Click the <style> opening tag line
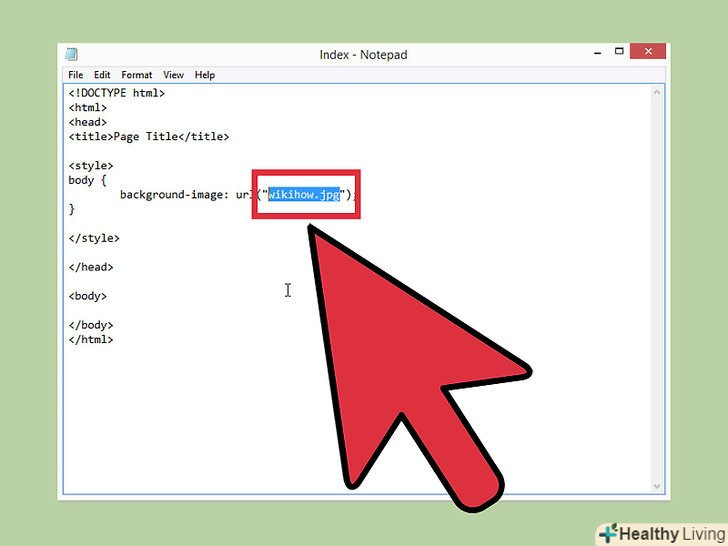Screen dimensions: 728x546 [x=91, y=166]
